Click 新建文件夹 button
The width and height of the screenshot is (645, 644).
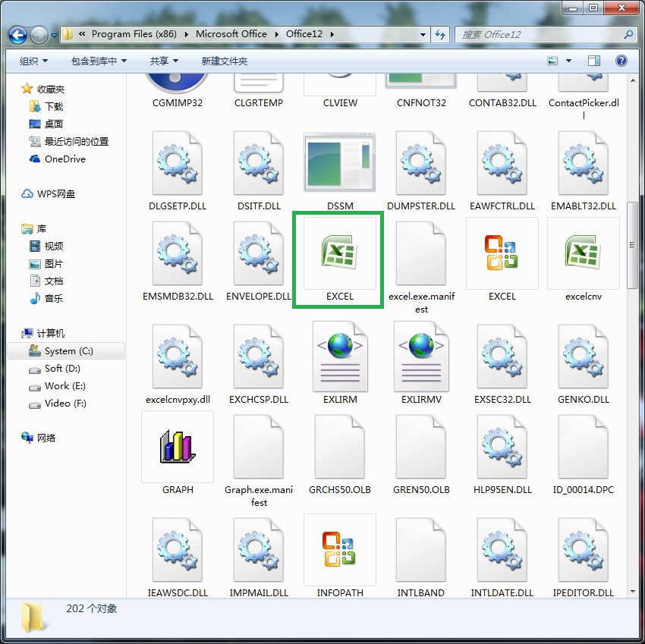[224, 61]
